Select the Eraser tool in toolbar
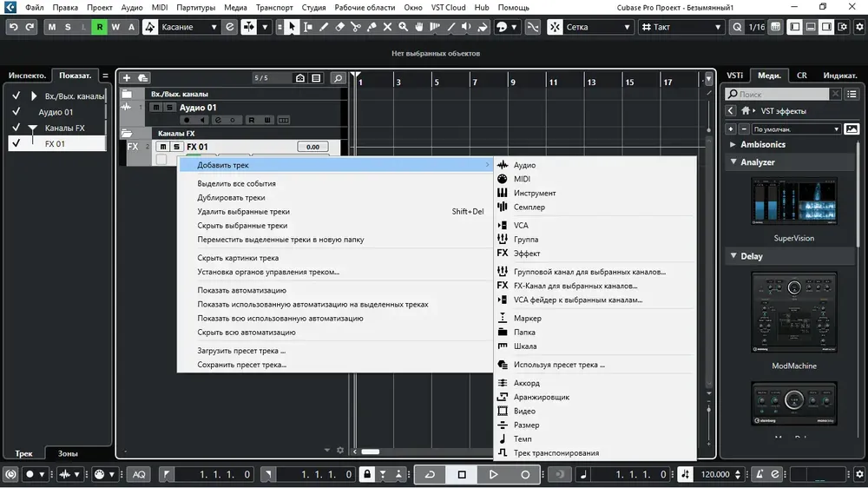 click(x=339, y=27)
